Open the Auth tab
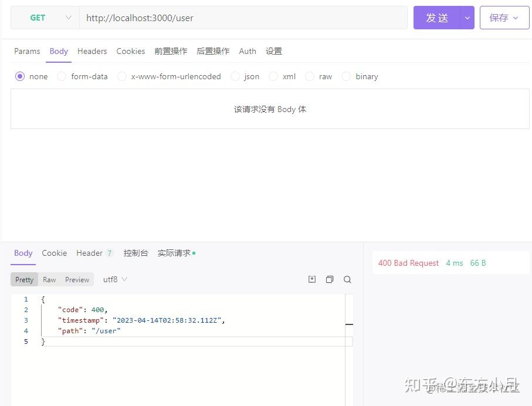532x406 pixels. pyautogui.click(x=248, y=51)
